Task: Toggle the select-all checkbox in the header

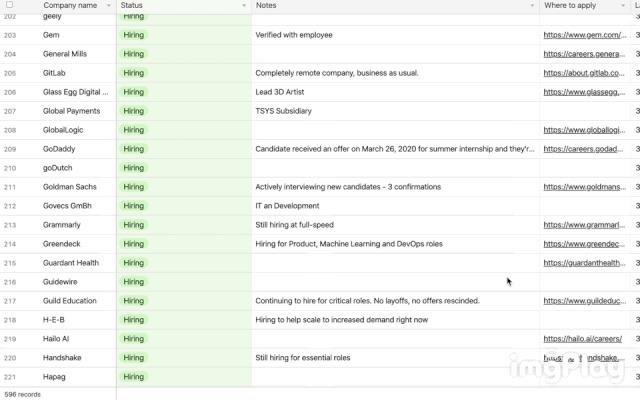Action: (x=10, y=6)
